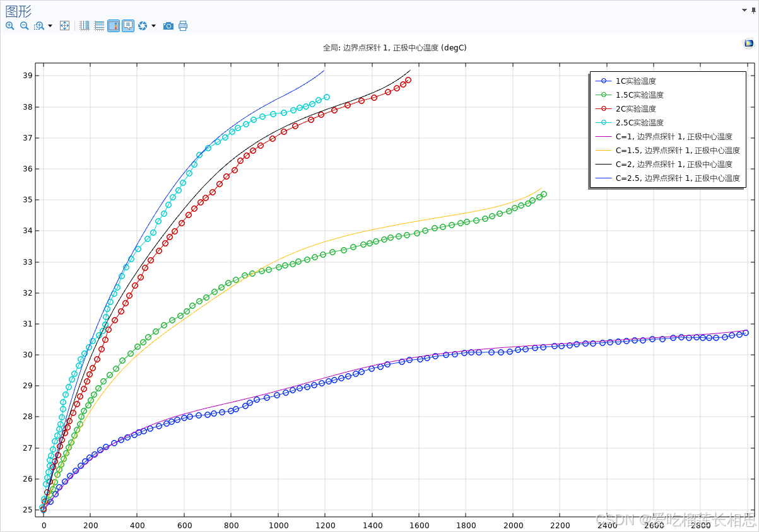Activate the Zoom Box tool
Screen dimensions: 759x532
point(39,26)
